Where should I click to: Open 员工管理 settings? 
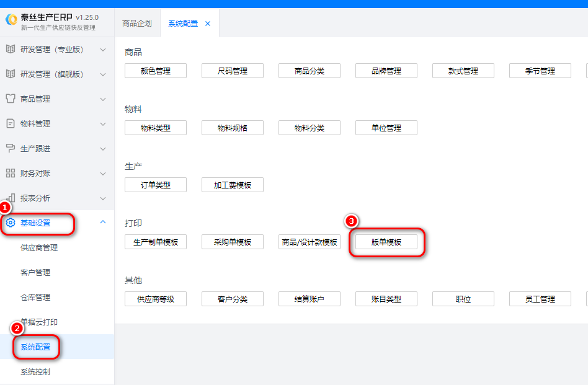[x=540, y=299]
